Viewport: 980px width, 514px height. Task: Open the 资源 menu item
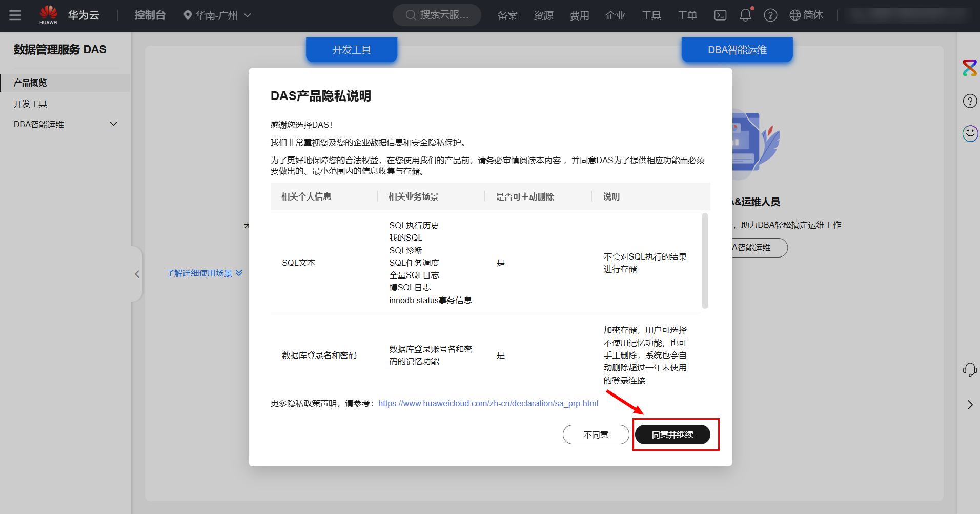[x=543, y=15]
